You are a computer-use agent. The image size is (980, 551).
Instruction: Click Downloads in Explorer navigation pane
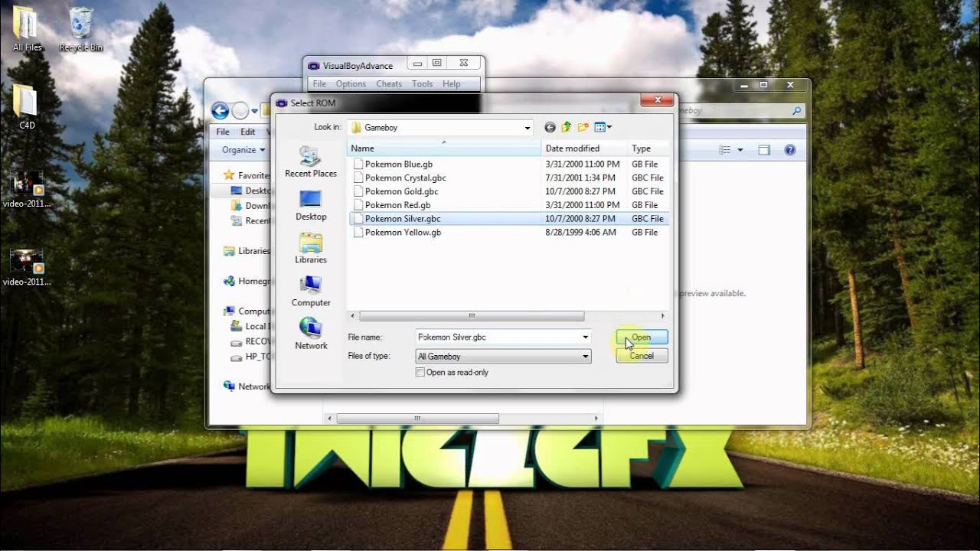click(251, 206)
